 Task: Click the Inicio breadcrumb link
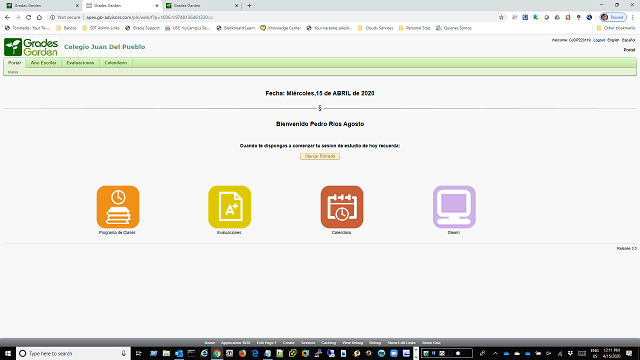[x=13, y=72]
